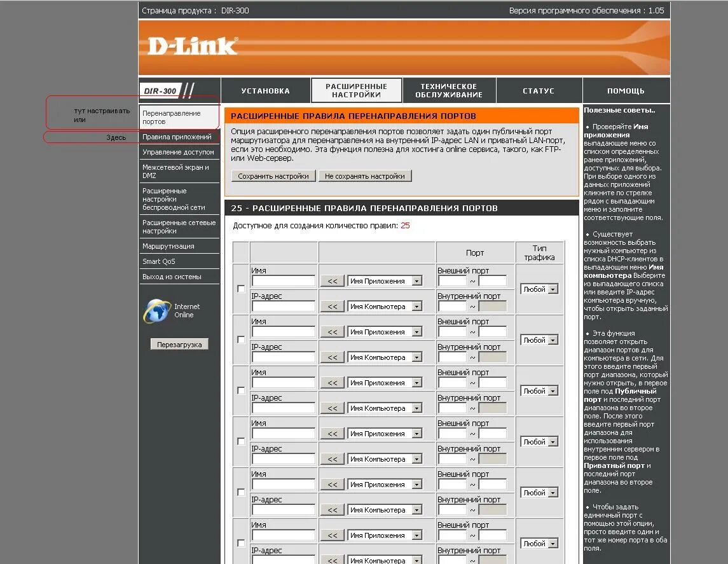Click the Перезагрузка button
728x564 pixels.
click(x=179, y=345)
